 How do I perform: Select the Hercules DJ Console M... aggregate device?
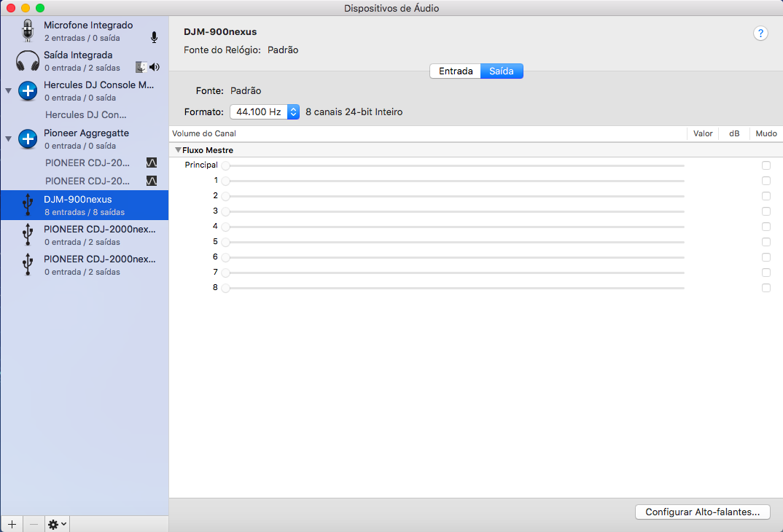[85, 91]
